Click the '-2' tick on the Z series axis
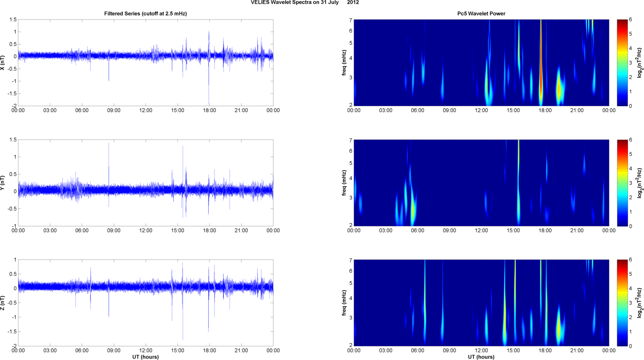The height and width of the screenshot is (360, 644). (x=14, y=346)
